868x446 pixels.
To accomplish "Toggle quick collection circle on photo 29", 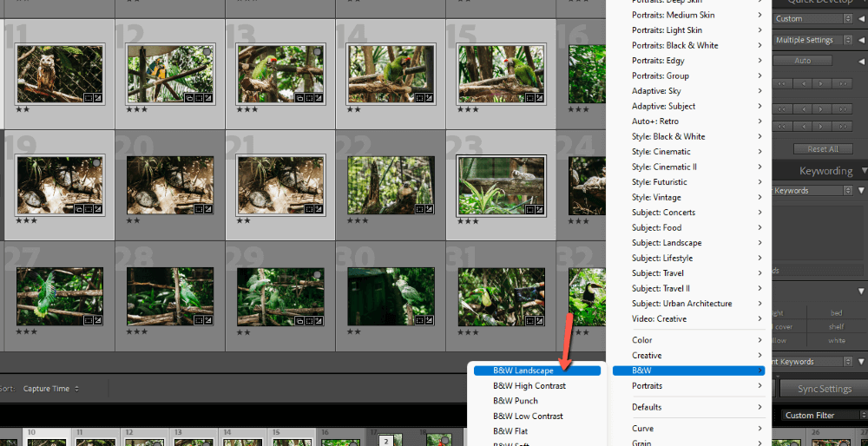I will click(x=317, y=274).
